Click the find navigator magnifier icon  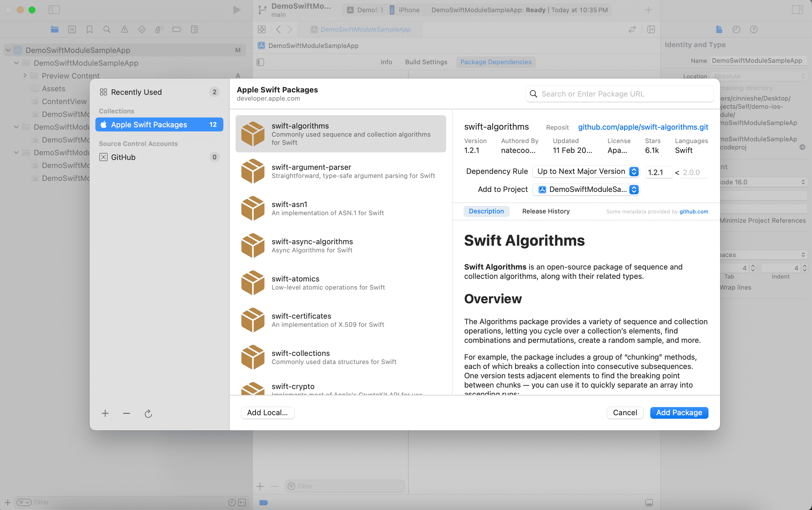pos(107,29)
